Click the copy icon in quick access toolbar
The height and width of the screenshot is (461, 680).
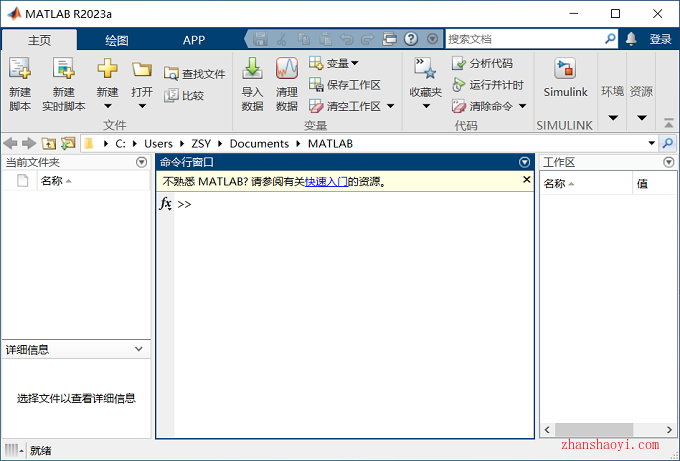point(304,39)
